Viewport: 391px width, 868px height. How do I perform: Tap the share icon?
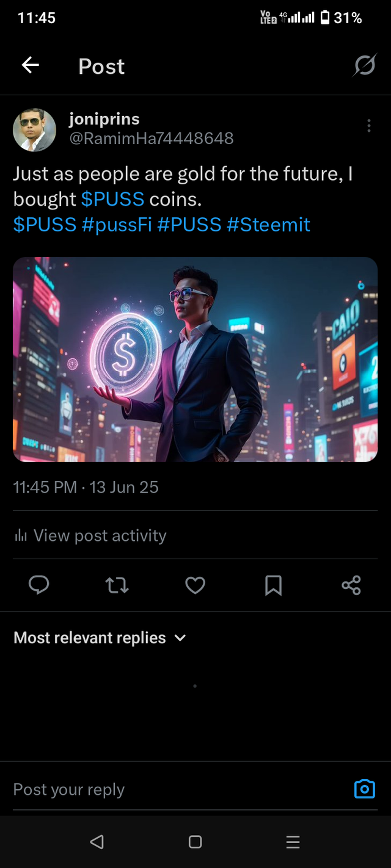point(351,585)
